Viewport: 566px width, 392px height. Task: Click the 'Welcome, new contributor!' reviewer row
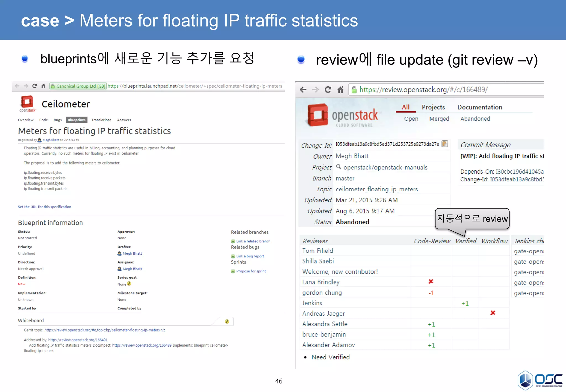tap(405, 272)
